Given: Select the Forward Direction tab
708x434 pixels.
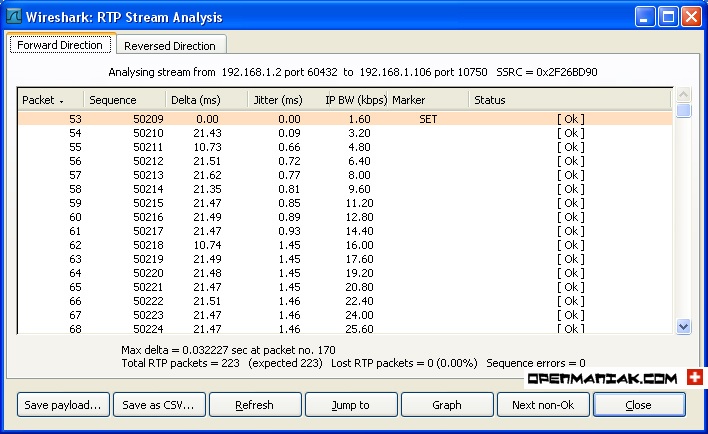Looking at the screenshot, I should click(x=60, y=45).
